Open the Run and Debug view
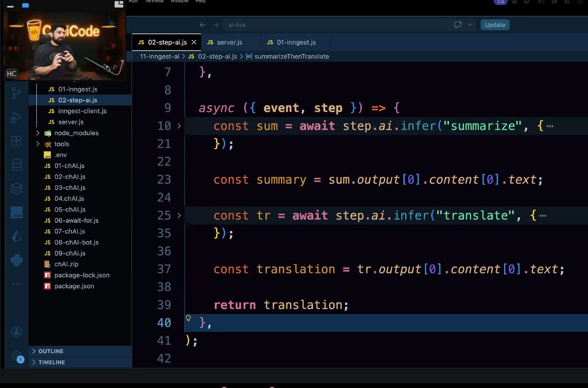588x388 pixels. [17, 117]
